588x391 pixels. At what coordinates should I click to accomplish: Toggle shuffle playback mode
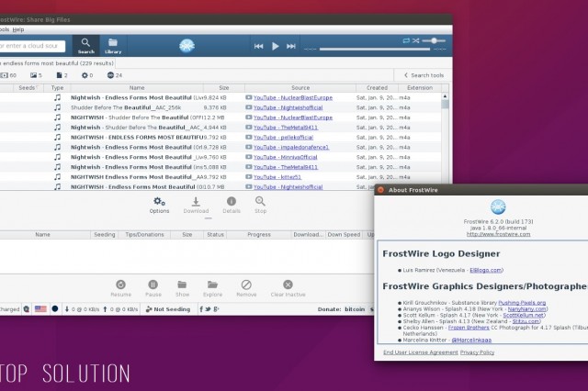pyautogui.click(x=415, y=40)
